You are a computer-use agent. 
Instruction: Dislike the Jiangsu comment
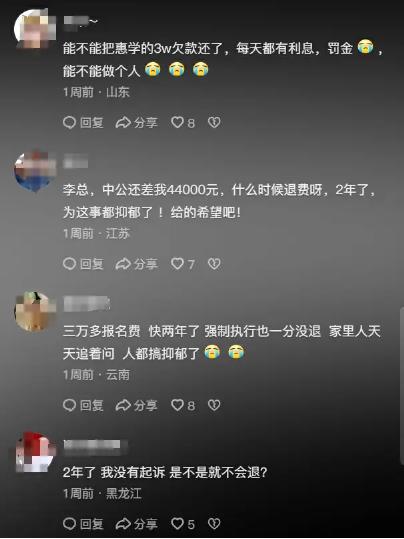pos(214,264)
